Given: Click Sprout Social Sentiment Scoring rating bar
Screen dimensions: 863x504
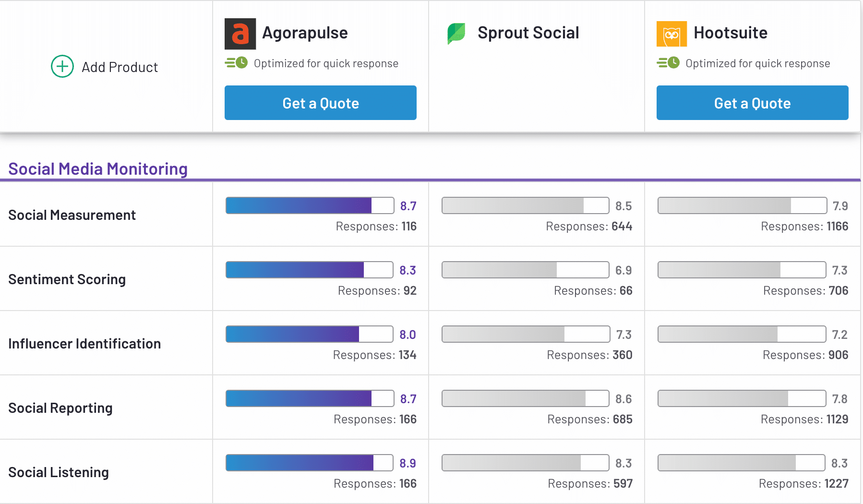Looking at the screenshot, I should tap(525, 270).
